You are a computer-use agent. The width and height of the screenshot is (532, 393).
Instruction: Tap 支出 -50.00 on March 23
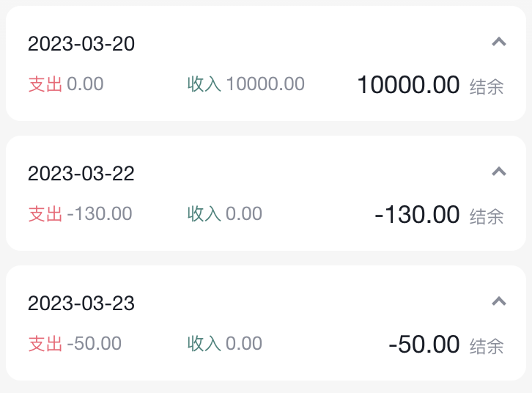[x=75, y=344]
